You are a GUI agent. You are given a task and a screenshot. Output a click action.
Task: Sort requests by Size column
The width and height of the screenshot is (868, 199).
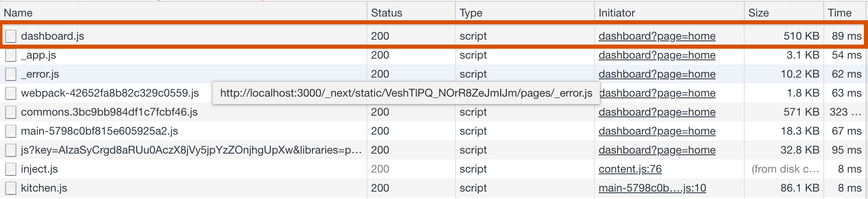pos(758,13)
